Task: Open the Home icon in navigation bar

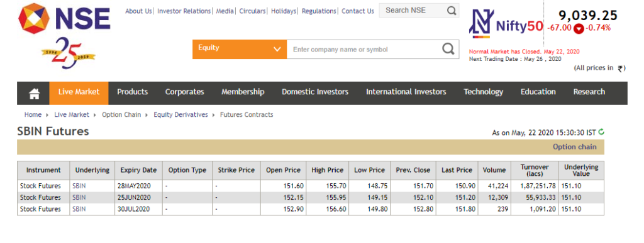Action: pyautogui.click(x=35, y=94)
